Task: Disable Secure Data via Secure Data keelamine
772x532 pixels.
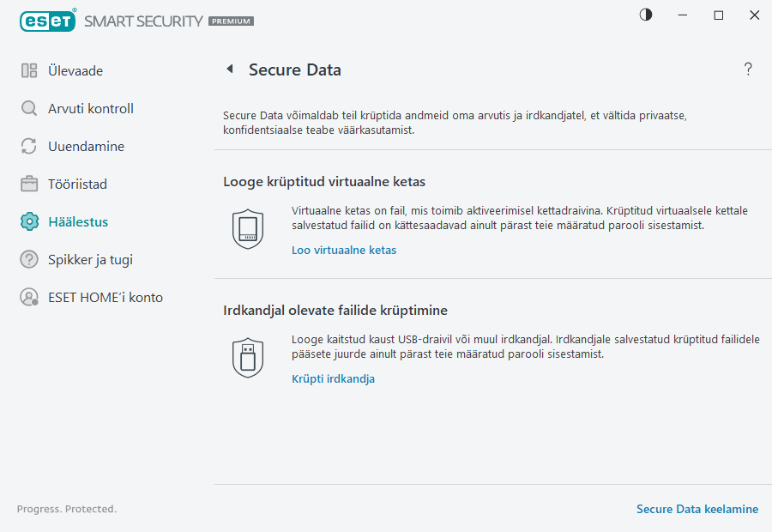Action: coord(697,509)
